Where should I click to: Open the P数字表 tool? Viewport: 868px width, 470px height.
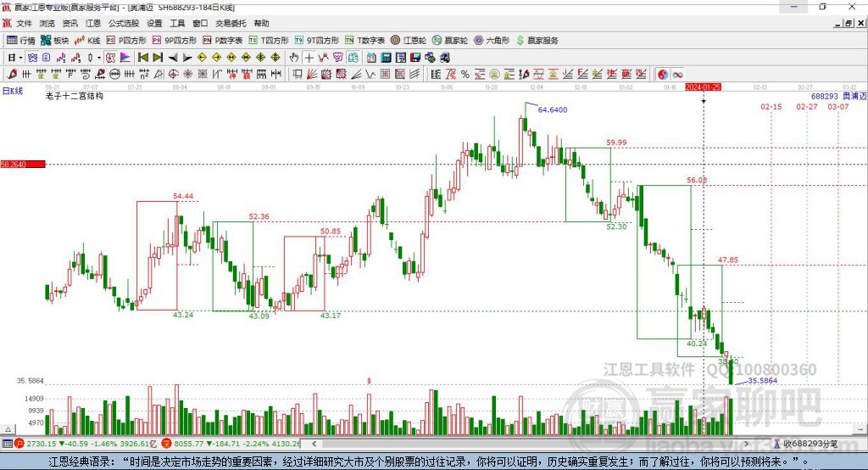click(x=223, y=41)
